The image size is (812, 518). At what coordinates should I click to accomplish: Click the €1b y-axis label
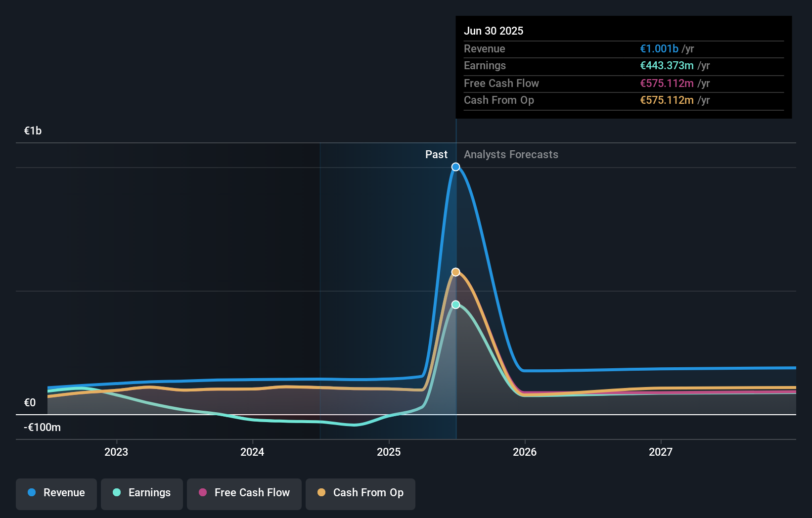tap(33, 130)
